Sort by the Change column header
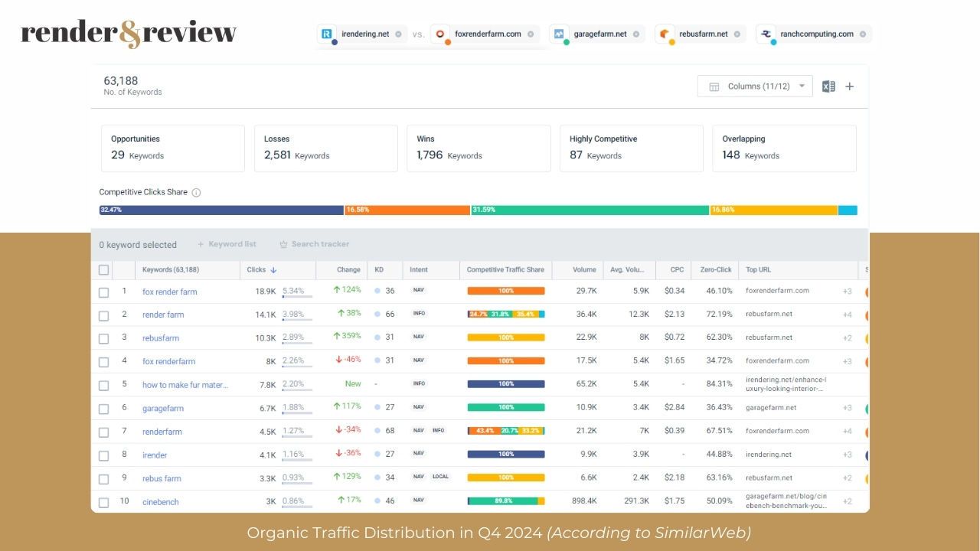The height and width of the screenshot is (551, 980). (348, 270)
